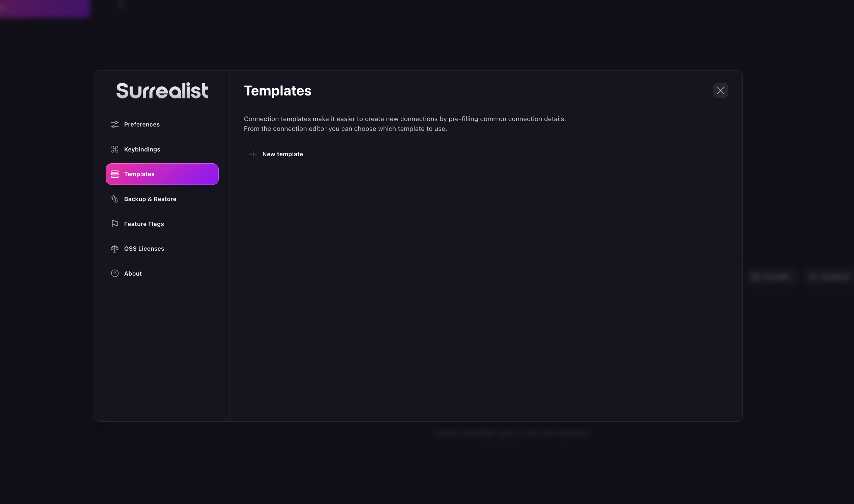The height and width of the screenshot is (504, 854).
Task: Click the Backup & Restore arrows icon
Action: [114, 199]
